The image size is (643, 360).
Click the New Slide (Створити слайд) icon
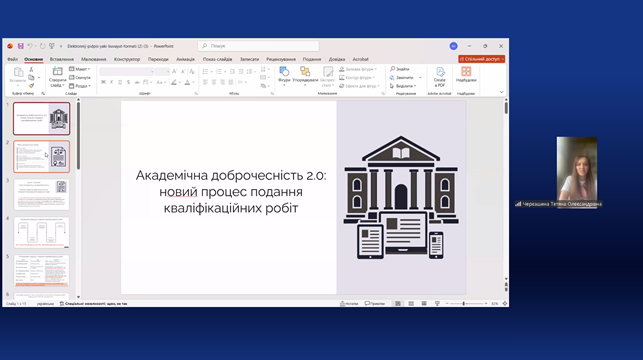(57, 71)
